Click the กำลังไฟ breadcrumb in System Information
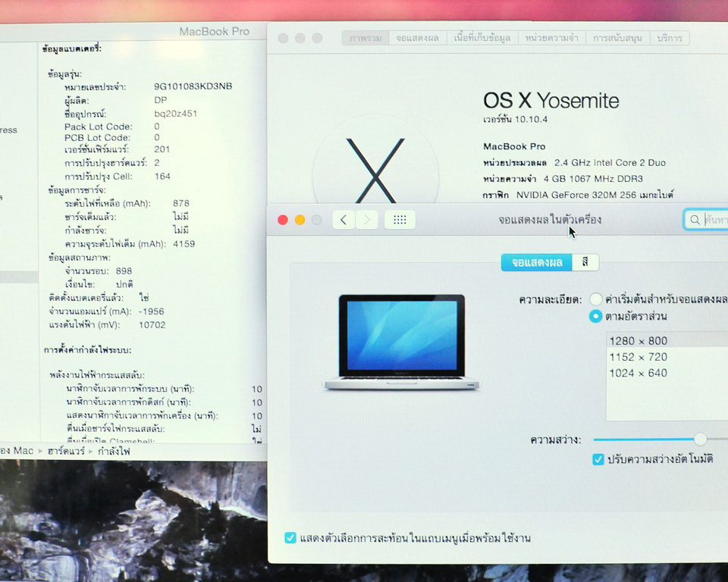 point(114,451)
